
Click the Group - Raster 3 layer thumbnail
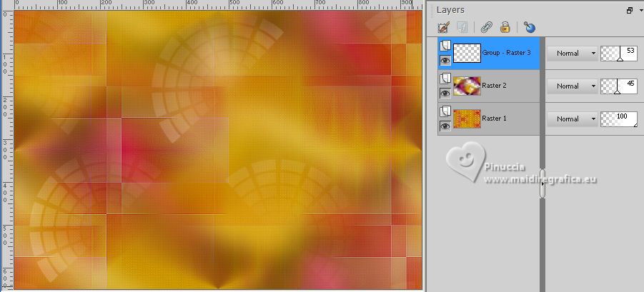point(467,54)
